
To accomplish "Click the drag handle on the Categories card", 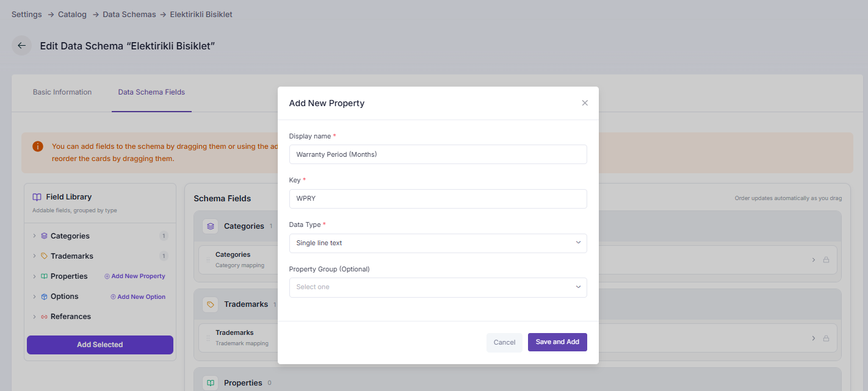I will tap(208, 259).
